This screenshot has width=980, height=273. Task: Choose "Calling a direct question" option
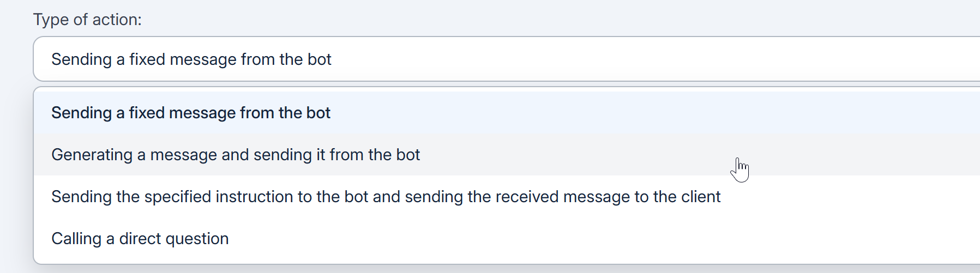140,239
